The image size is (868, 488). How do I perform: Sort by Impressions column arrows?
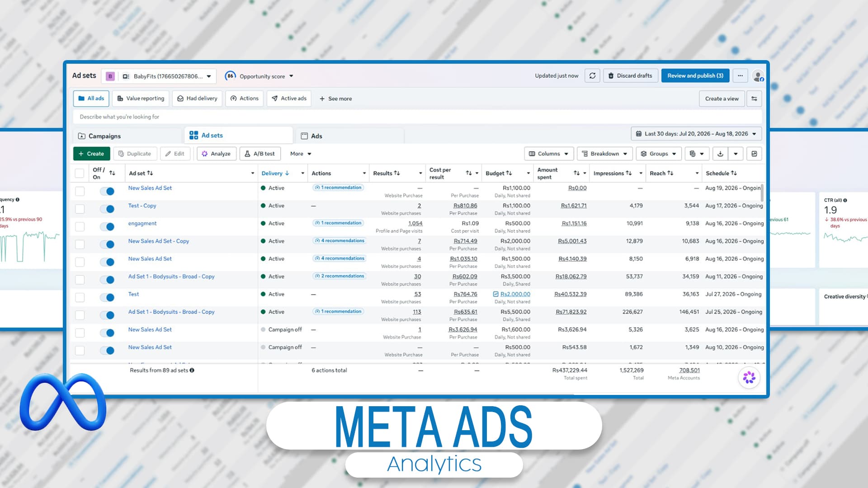pos(628,173)
